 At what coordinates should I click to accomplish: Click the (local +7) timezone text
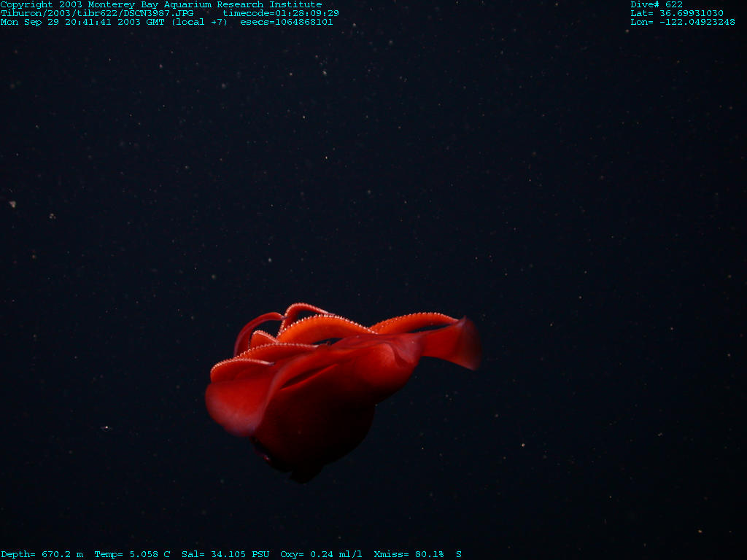click(199, 22)
